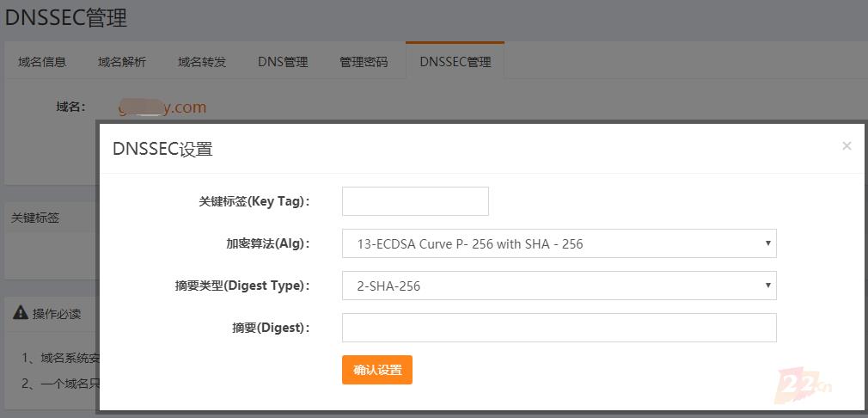Click into the 摘要(Digest) text box
The width and height of the screenshot is (868, 418).
(559, 328)
